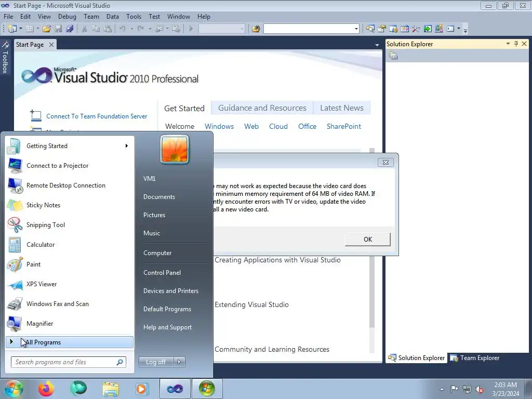Screen dimensions: 532x399
Task: Open the Windows link on Start Page
Action: tap(219, 126)
